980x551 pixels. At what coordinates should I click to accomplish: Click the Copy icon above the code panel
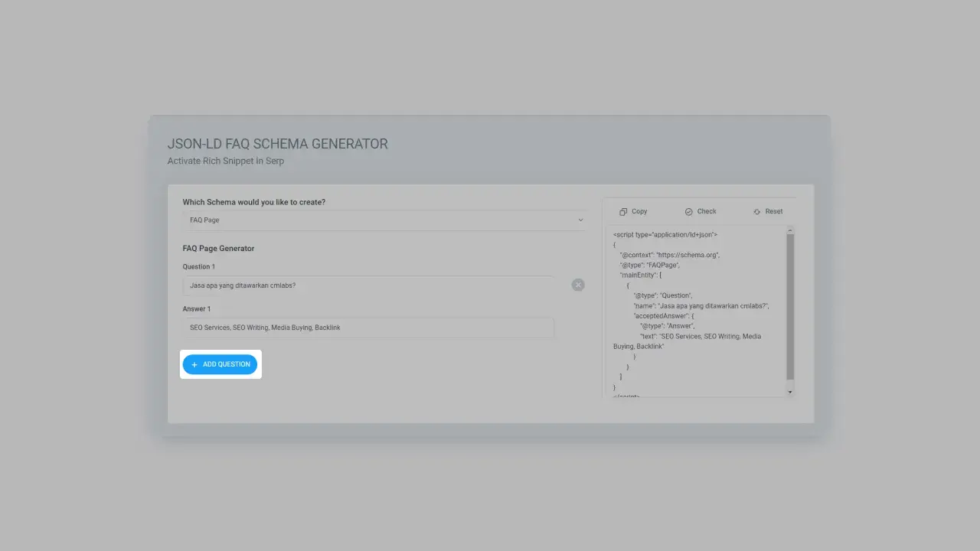(625, 211)
